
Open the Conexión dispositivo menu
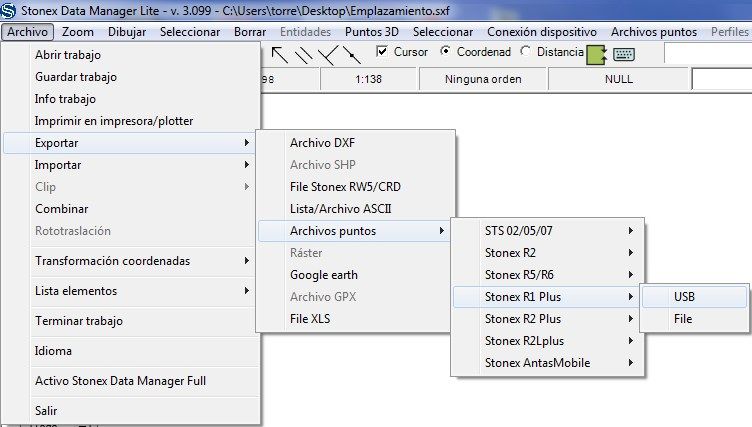pos(542,32)
